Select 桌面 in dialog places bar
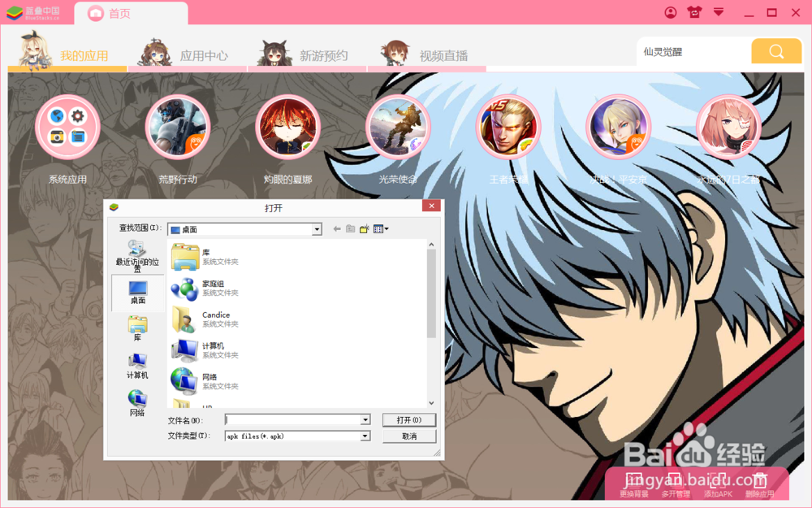Viewport: 812px width, 508px height. click(138, 293)
